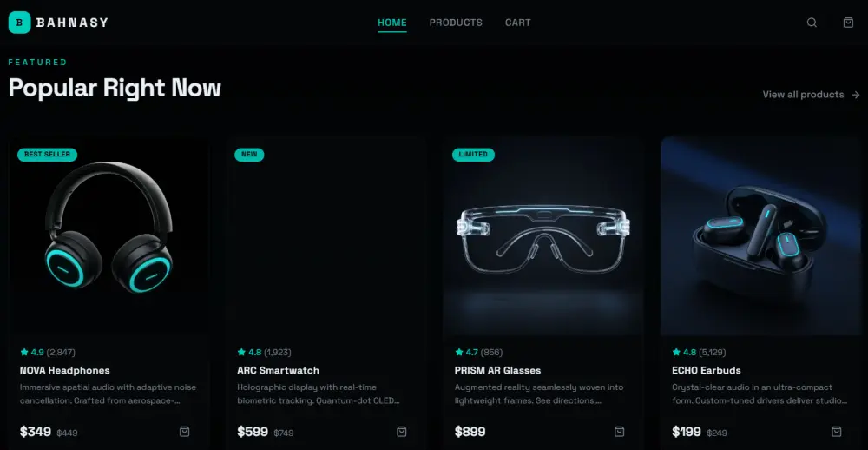Click the Best Seller badge

[x=47, y=155]
